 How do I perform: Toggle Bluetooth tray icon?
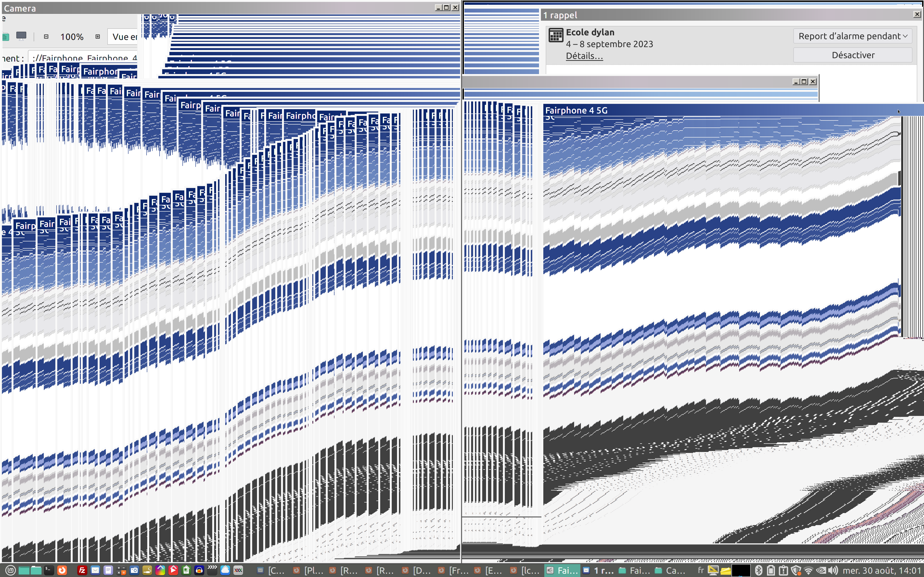coord(759,570)
